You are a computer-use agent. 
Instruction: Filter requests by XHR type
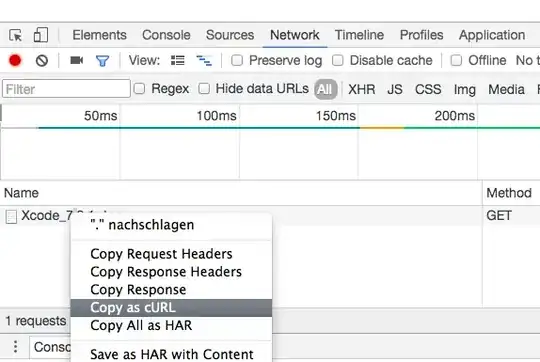tap(362, 89)
